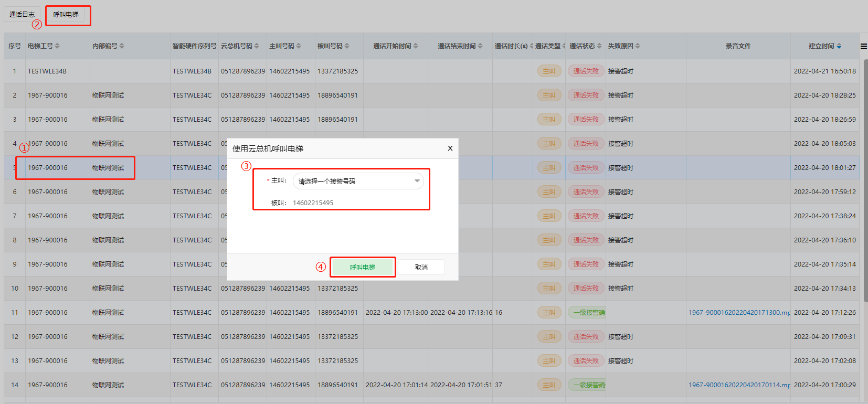Click 一级接警确 status in row 11

[x=587, y=313]
